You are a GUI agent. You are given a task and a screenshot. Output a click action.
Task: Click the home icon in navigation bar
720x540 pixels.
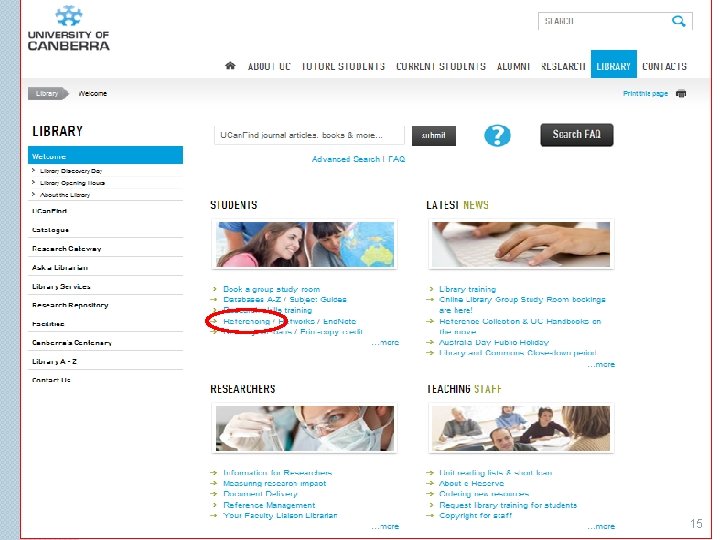click(x=230, y=66)
